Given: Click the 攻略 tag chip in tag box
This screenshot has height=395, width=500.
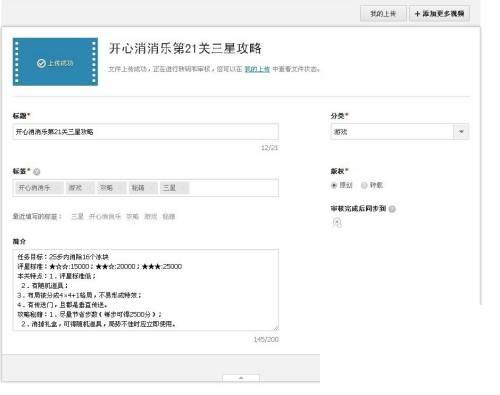Looking at the screenshot, I should tap(112, 188).
